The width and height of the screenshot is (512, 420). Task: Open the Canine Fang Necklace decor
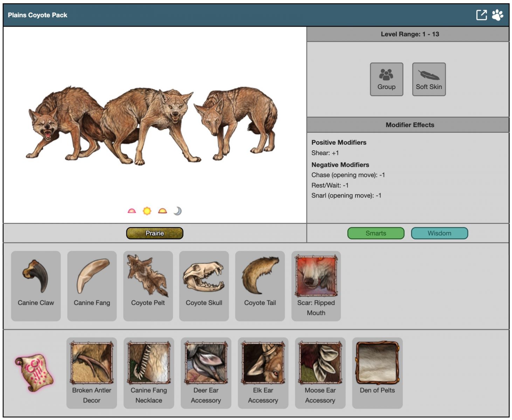tap(149, 373)
